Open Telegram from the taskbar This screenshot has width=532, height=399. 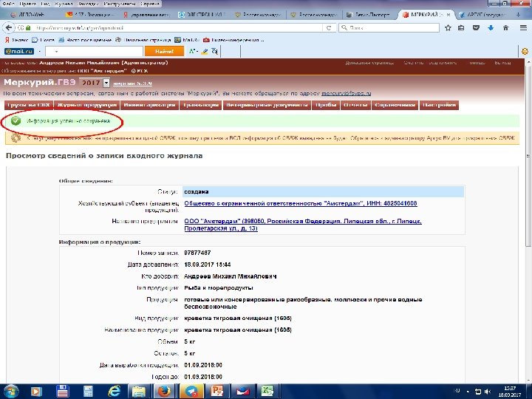point(191,392)
